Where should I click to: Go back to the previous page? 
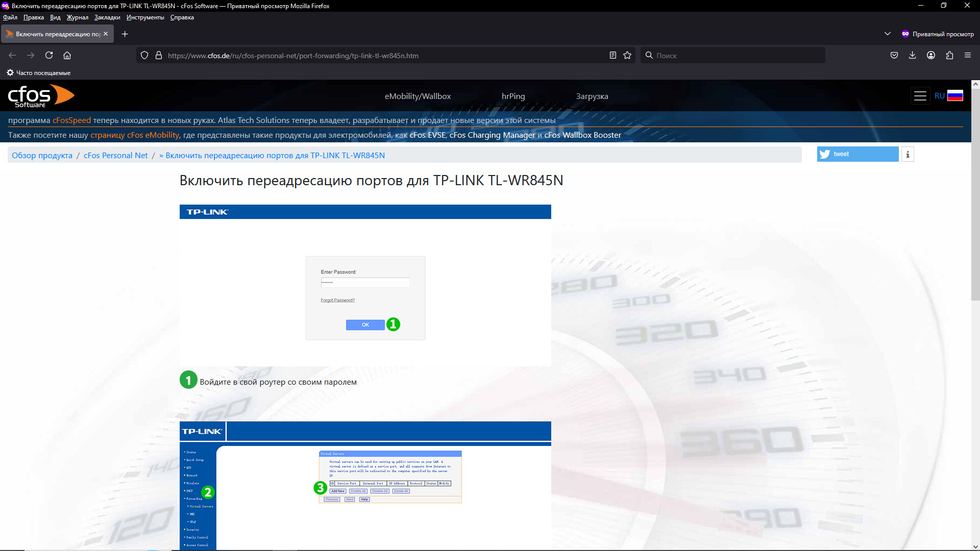coord(12,55)
